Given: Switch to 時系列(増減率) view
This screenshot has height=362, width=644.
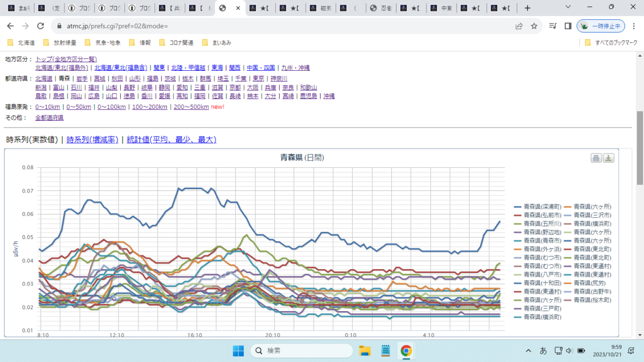Looking at the screenshot, I should [92, 139].
